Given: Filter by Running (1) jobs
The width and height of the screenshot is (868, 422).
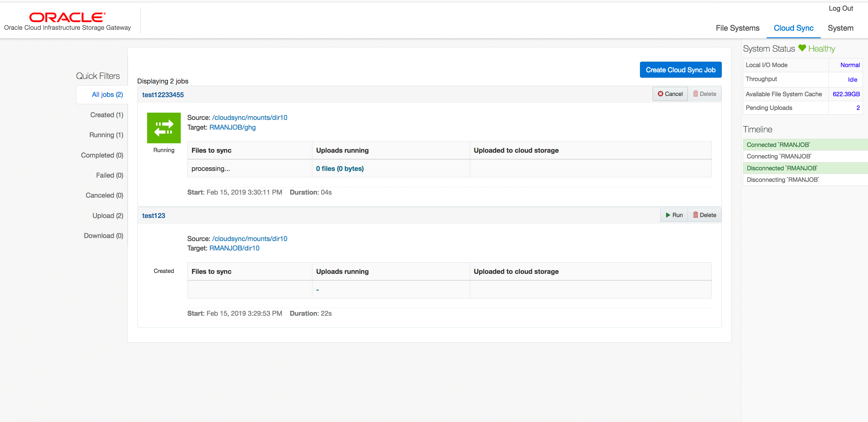Looking at the screenshot, I should pyautogui.click(x=106, y=135).
